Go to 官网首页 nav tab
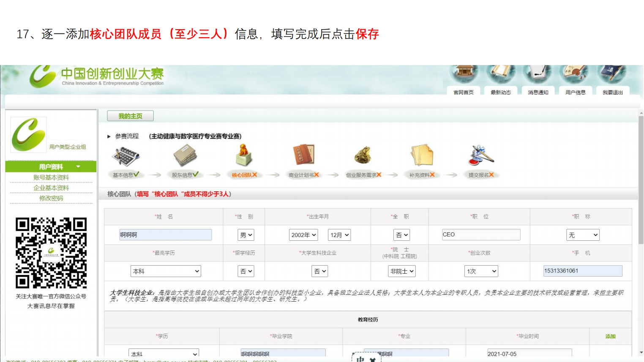 (x=464, y=92)
